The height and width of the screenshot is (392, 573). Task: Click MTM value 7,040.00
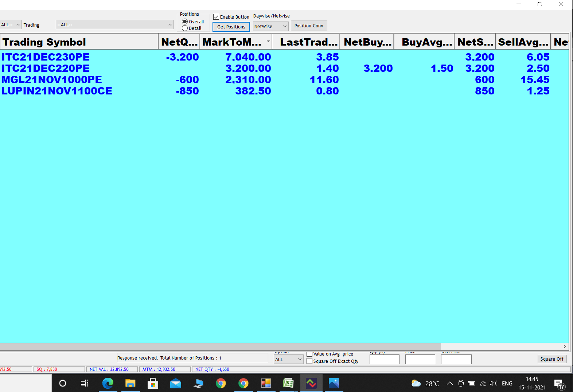[248, 57]
